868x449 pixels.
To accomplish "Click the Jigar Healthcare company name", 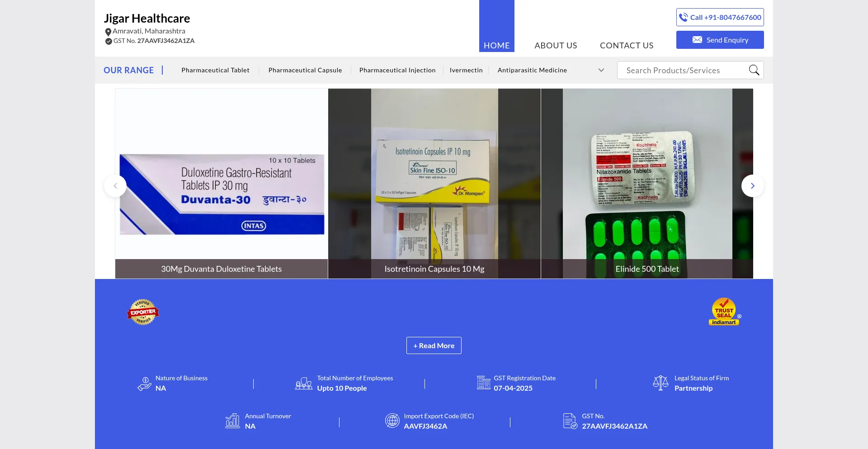I will [x=147, y=18].
